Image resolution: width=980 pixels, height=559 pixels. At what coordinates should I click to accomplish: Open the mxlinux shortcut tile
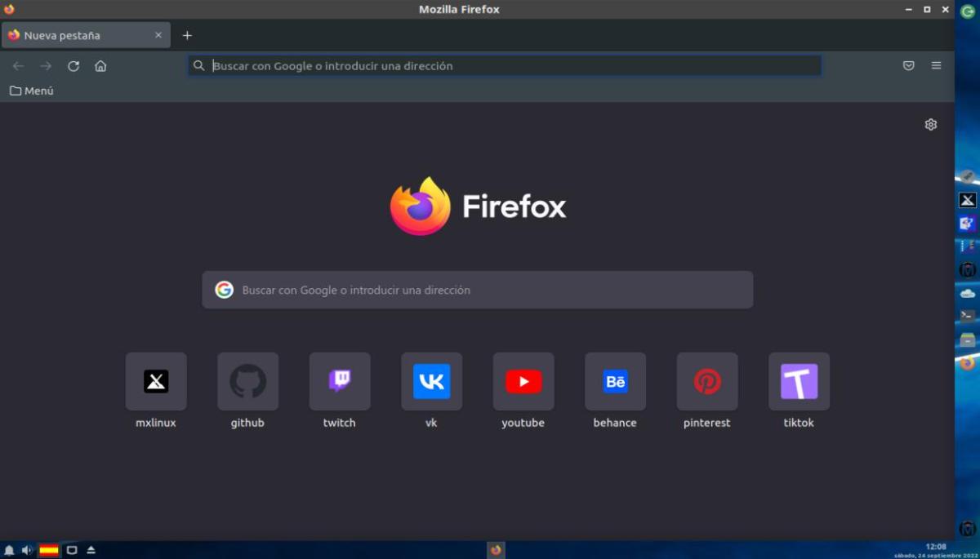pos(156,381)
